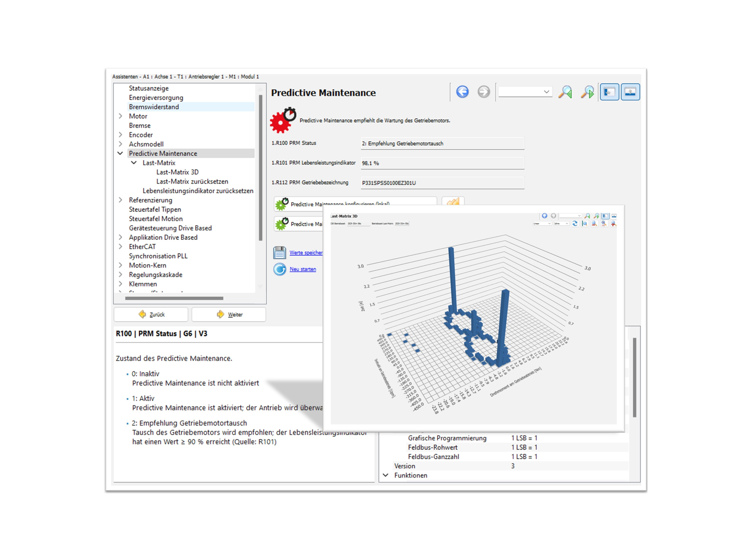Click the find previous magnifier icon
Viewport: 751px width, 560px height.
[565, 92]
